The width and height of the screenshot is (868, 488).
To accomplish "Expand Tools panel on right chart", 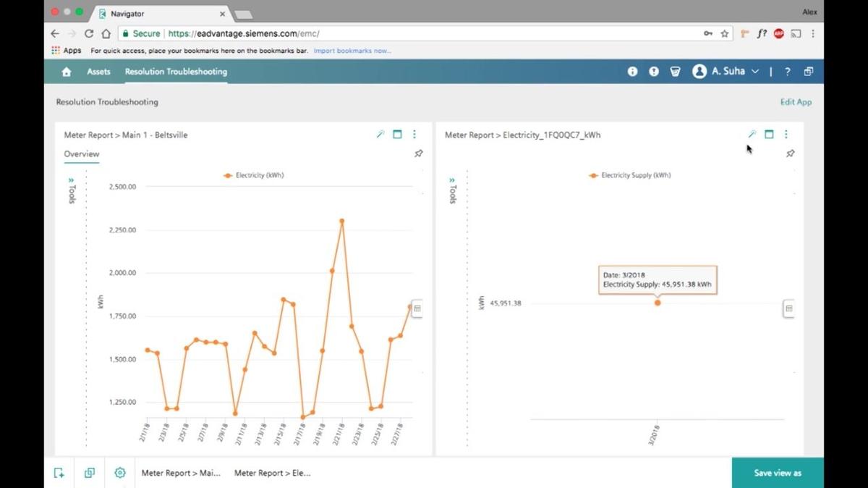I will (452, 190).
